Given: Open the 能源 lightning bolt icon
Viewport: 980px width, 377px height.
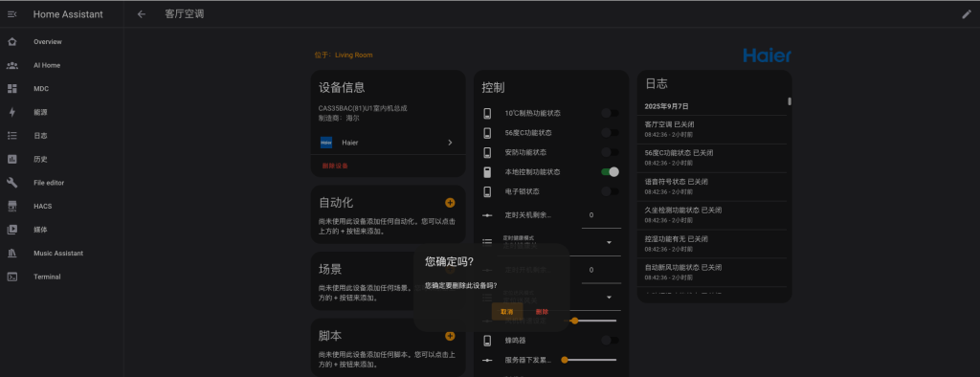Looking at the screenshot, I should coord(11,113).
